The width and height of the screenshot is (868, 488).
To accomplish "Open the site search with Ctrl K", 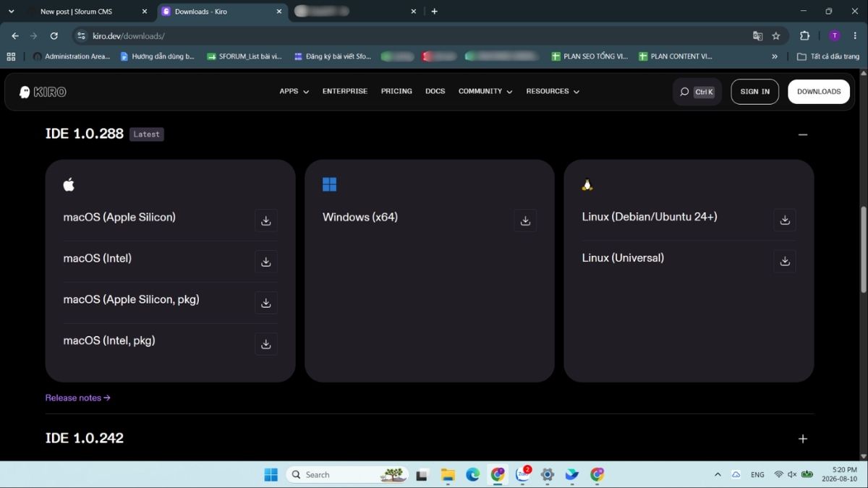I will [x=697, y=92].
